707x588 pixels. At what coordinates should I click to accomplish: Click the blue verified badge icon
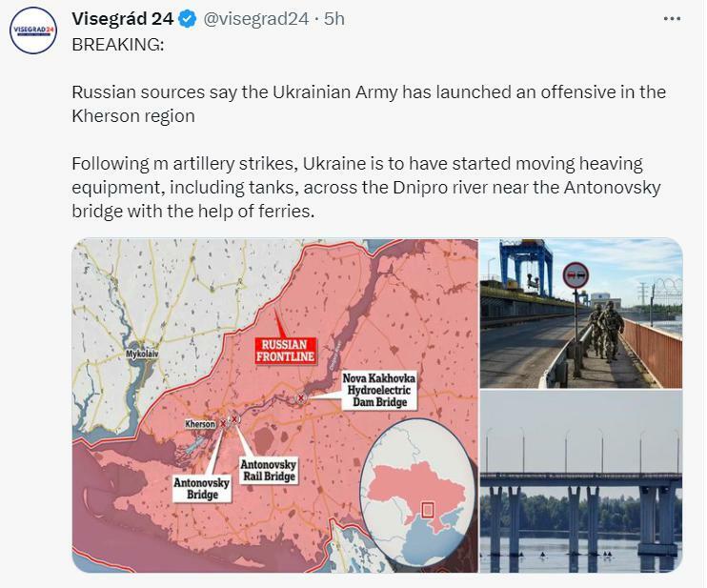(x=188, y=19)
